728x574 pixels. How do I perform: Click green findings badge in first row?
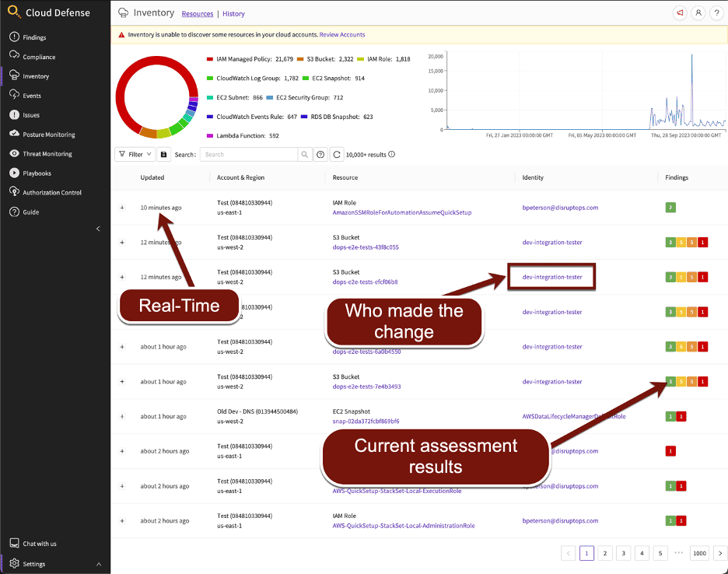click(670, 208)
